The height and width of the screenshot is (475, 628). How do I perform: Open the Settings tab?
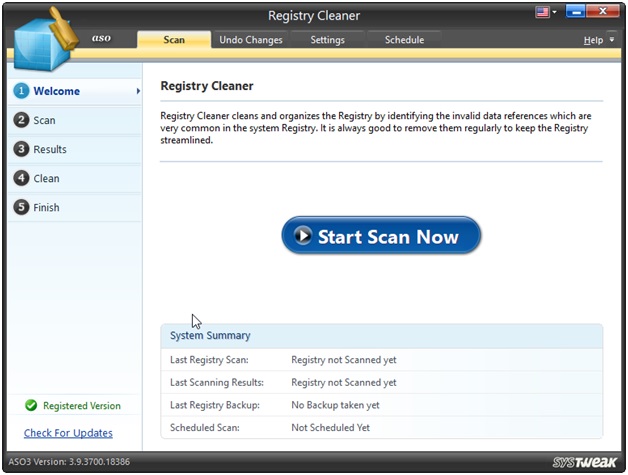click(x=327, y=40)
